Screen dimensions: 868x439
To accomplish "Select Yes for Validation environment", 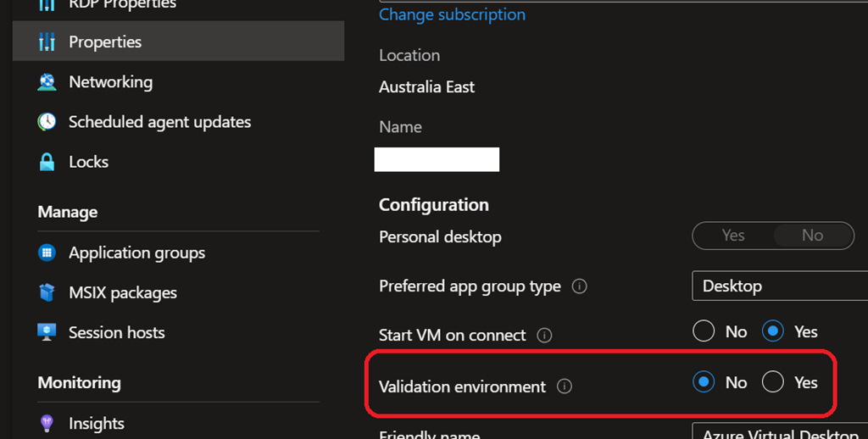I will 773,383.
